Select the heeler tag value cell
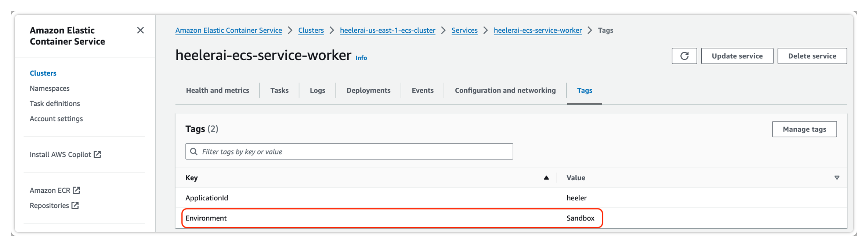This screenshot has width=868, height=247. (x=576, y=198)
